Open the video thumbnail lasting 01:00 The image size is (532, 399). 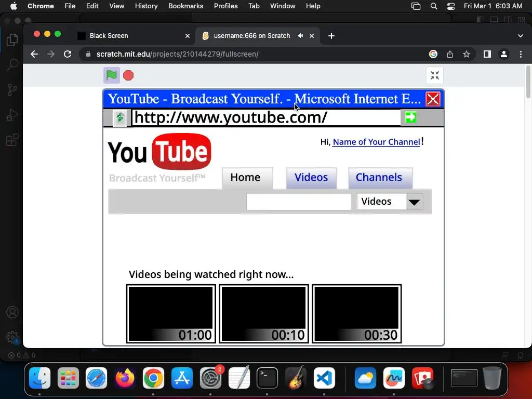click(171, 314)
